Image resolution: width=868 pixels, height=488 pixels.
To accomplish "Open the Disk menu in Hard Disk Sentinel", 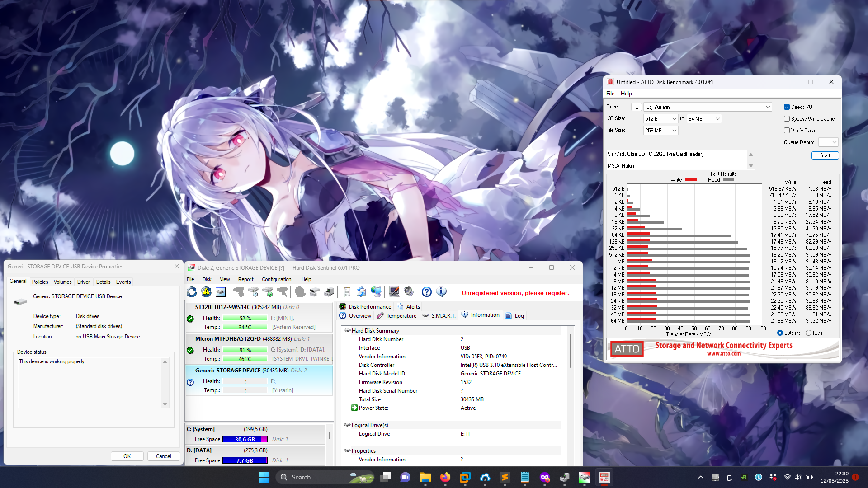I will tap(207, 279).
